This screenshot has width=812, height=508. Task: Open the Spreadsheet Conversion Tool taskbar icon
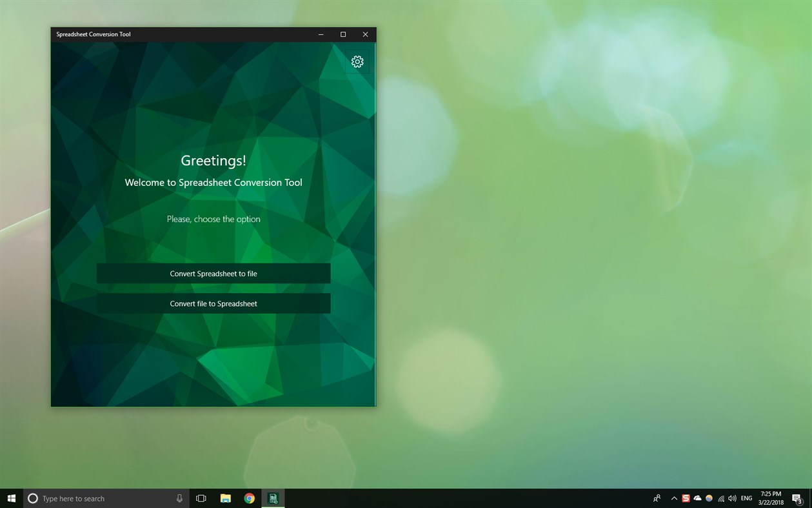(x=273, y=498)
